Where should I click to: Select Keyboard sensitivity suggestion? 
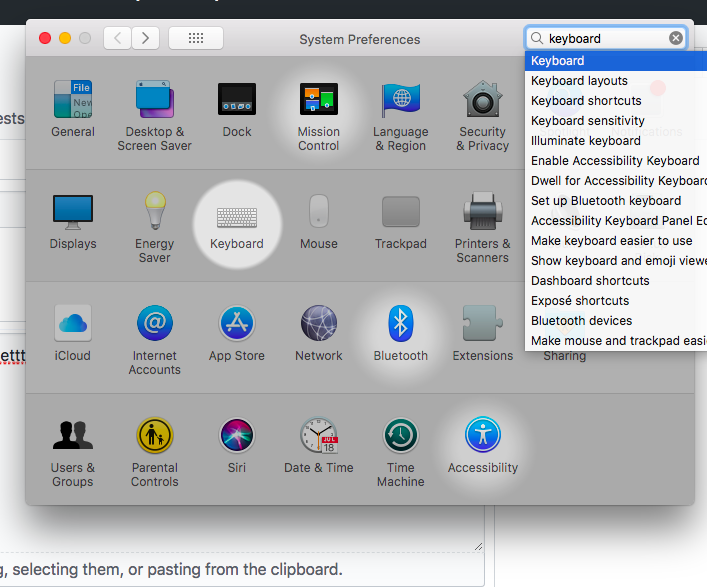tap(616, 121)
